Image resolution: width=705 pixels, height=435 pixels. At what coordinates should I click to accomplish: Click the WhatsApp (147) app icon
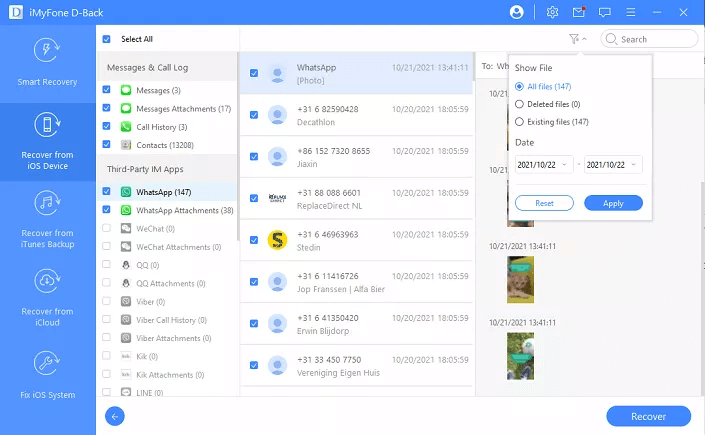126,192
